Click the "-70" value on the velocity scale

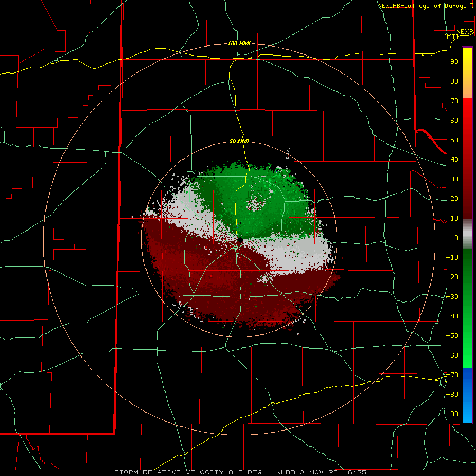452,375
